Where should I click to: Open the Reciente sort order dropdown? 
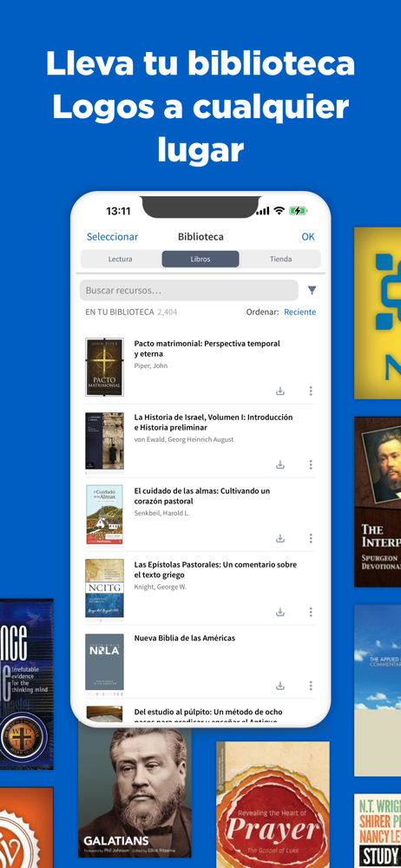pos(300,312)
